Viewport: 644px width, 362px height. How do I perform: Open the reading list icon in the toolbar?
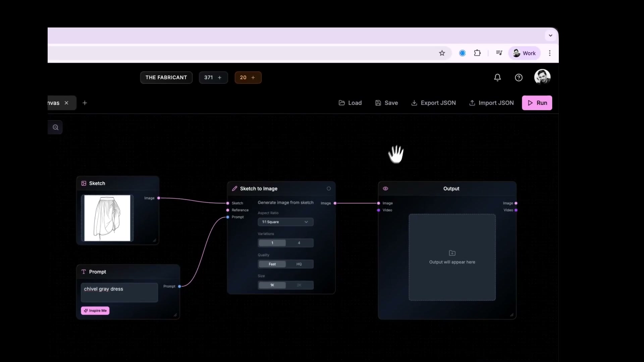[499, 53]
